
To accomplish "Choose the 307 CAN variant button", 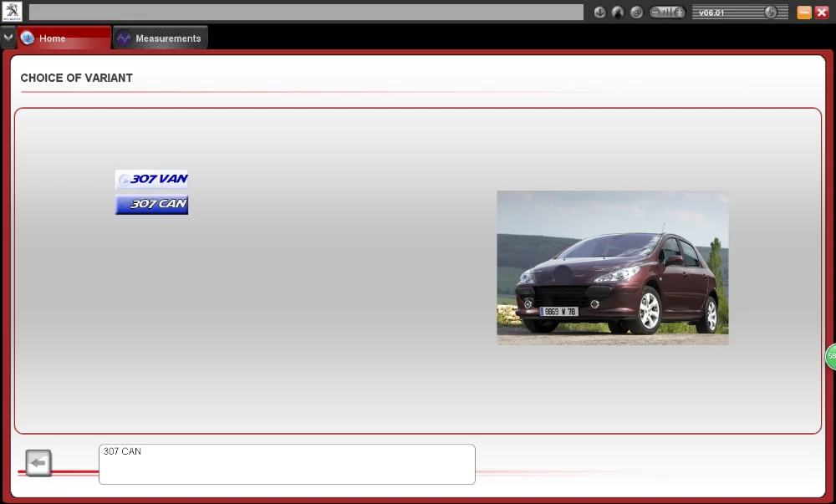I will (151, 205).
